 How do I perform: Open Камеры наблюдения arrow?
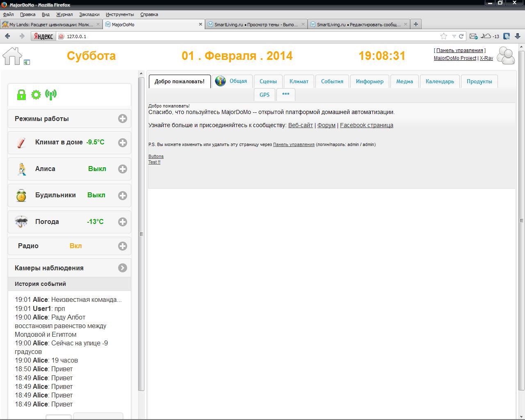(122, 268)
